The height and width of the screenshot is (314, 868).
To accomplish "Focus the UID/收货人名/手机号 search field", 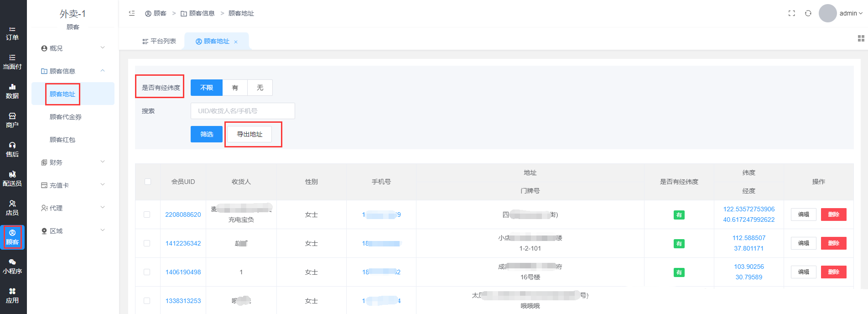I will 243,111.
